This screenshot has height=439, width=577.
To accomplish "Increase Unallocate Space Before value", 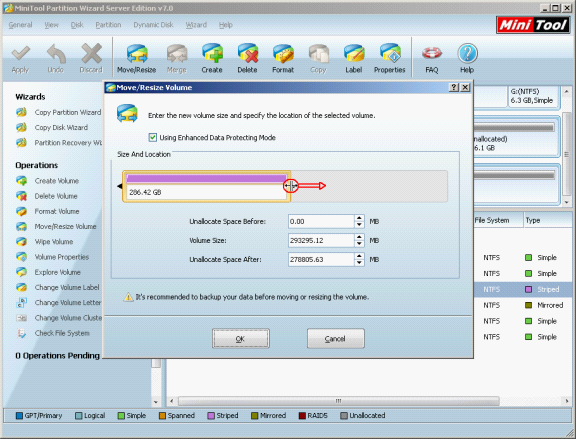I will (359, 218).
